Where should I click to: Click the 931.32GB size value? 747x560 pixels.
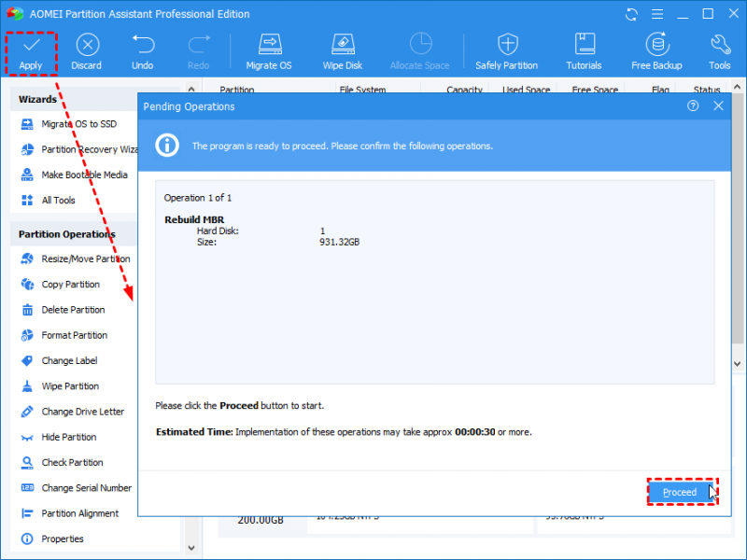pyautogui.click(x=340, y=243)
